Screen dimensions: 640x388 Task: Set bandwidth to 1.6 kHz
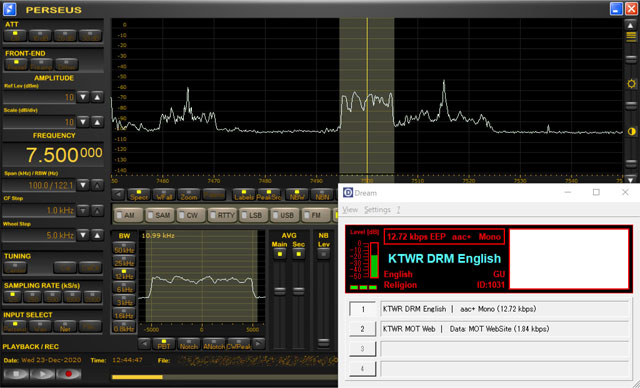coord(124,314)
